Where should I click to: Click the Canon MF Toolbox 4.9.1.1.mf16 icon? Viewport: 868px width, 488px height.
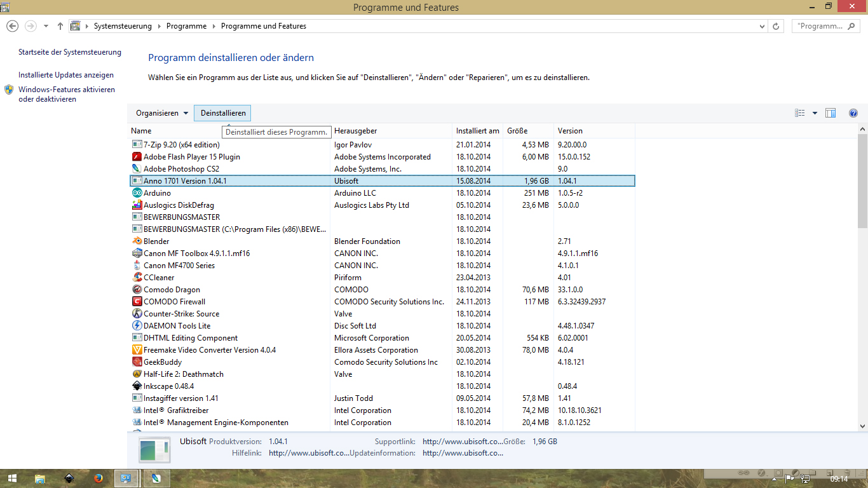(x=137, y=254)
